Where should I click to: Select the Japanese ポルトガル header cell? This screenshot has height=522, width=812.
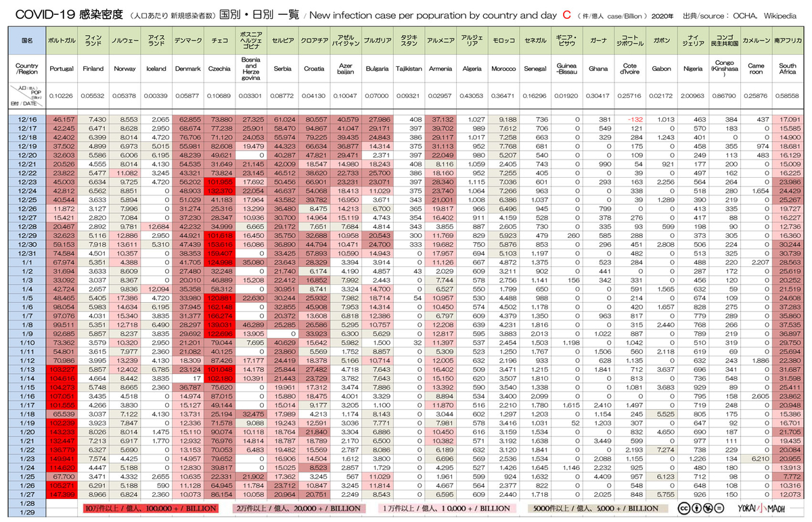click(x=60, y=40)
